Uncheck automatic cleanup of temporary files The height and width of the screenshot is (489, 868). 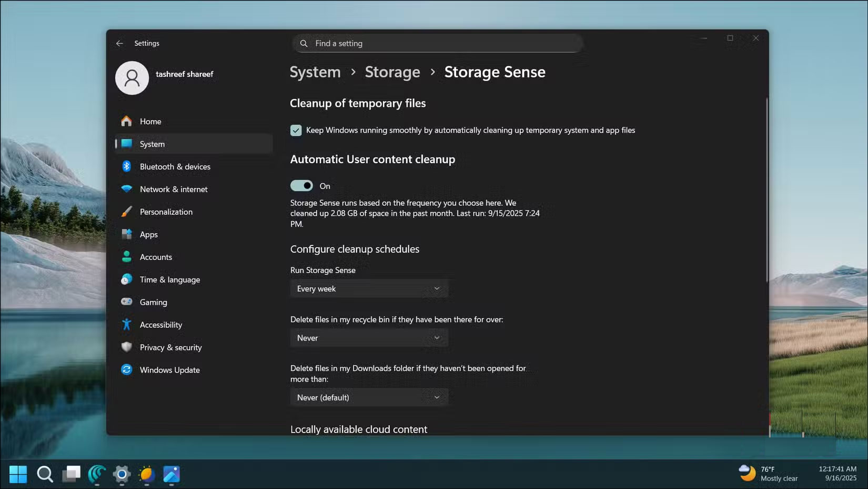point(296,130)
